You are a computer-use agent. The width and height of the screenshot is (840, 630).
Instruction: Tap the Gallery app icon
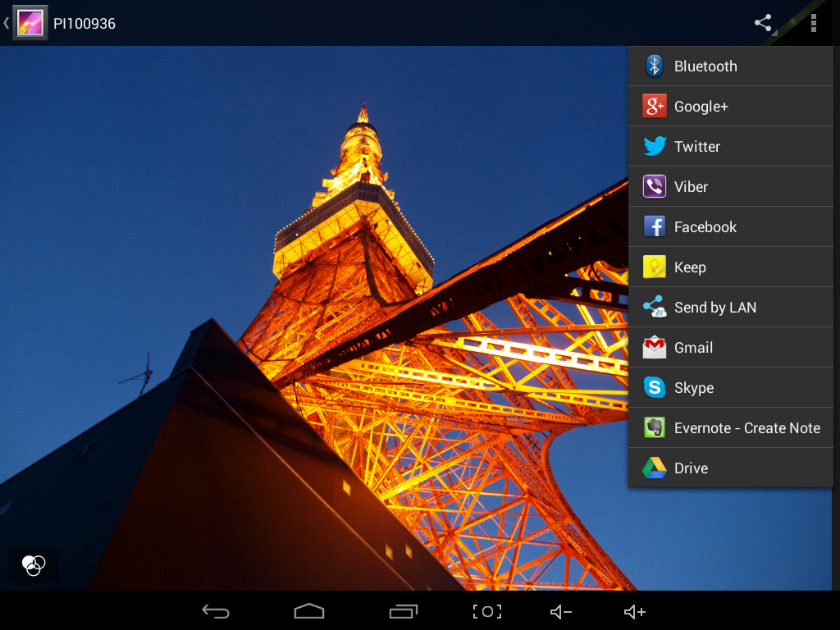point(30,23)
